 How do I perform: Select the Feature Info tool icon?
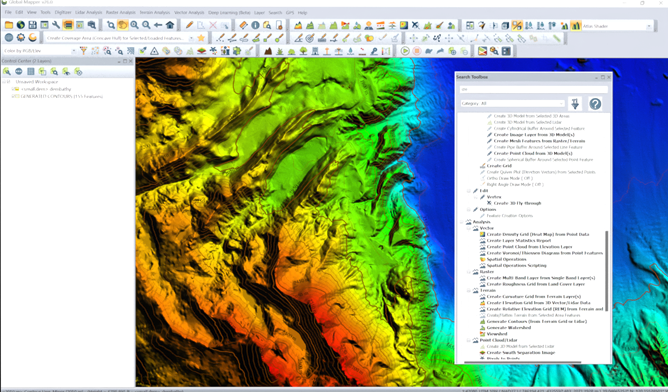255,26
